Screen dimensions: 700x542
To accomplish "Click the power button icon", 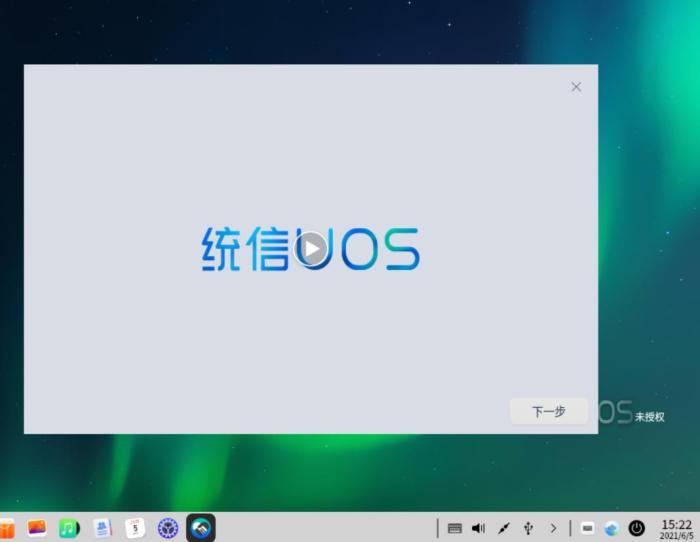I will (x=637, y=529).
